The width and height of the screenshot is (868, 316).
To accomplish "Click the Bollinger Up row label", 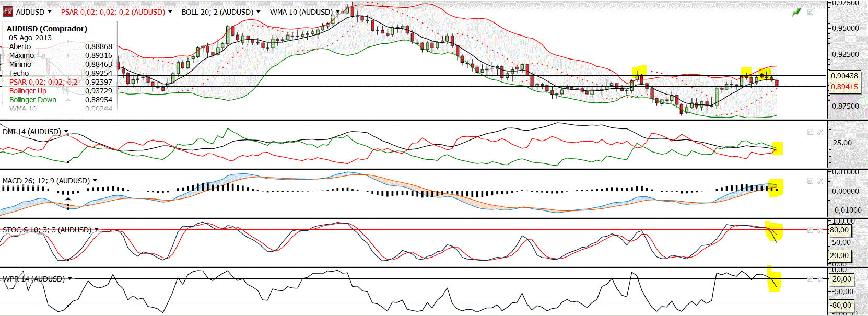I will click(x=28, y=91).
